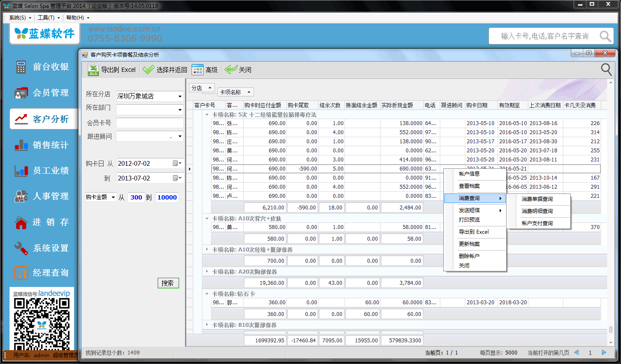Viewport: 621px width, 364px height.
Task: Sort by the 实际折现金额 column header
Action: (x=402, y=105)
